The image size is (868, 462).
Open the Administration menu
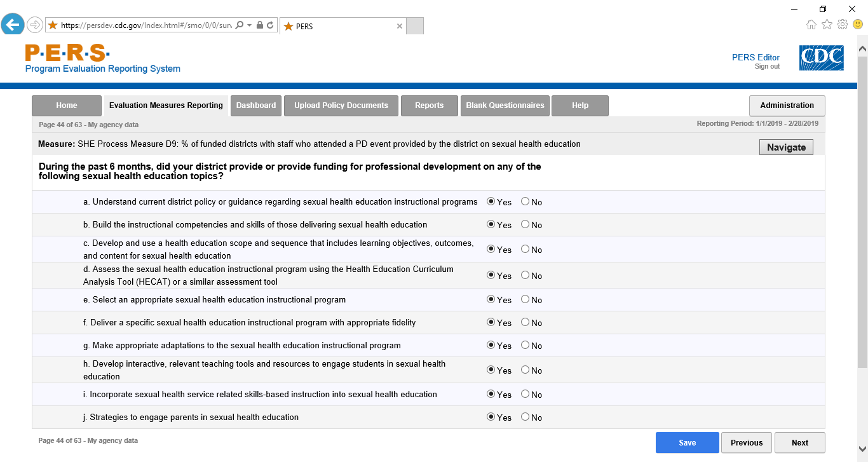(x=787, y=105)
